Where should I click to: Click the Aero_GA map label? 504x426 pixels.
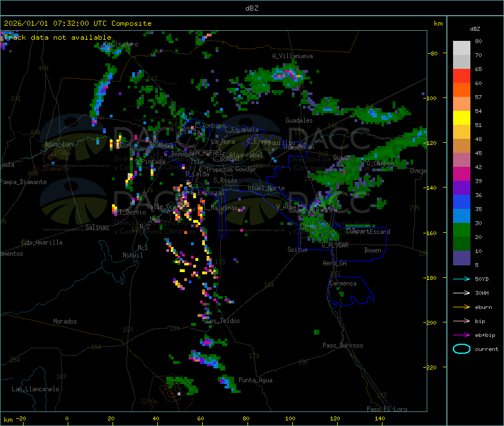pyautogui.click(x=335, y=263)
